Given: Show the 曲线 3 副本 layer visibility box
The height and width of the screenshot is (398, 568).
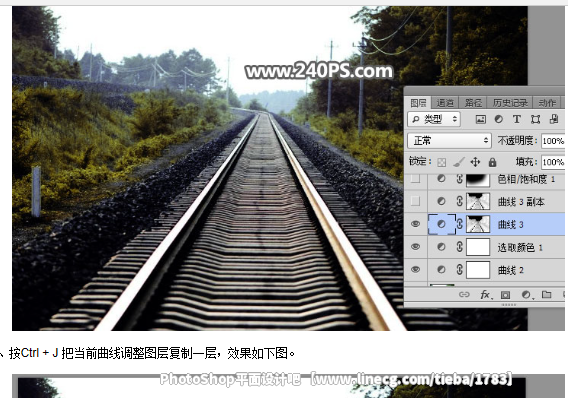Looking at the screenshot, I should (x=415, y=201).
